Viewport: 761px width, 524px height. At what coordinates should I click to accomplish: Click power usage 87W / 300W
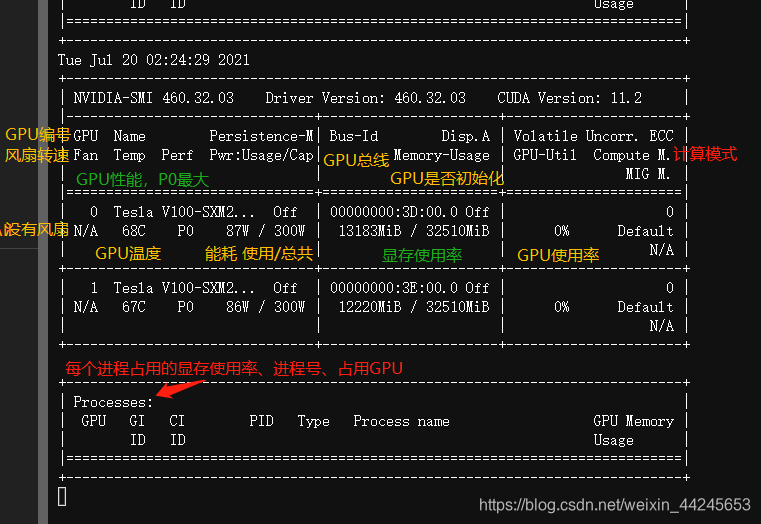(265, 231)
